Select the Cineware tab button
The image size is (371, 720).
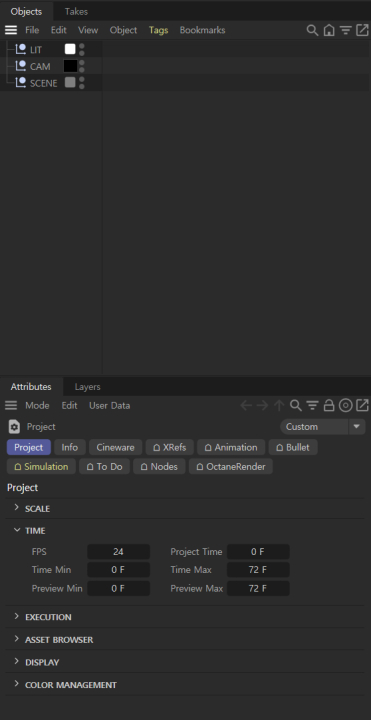115,447
